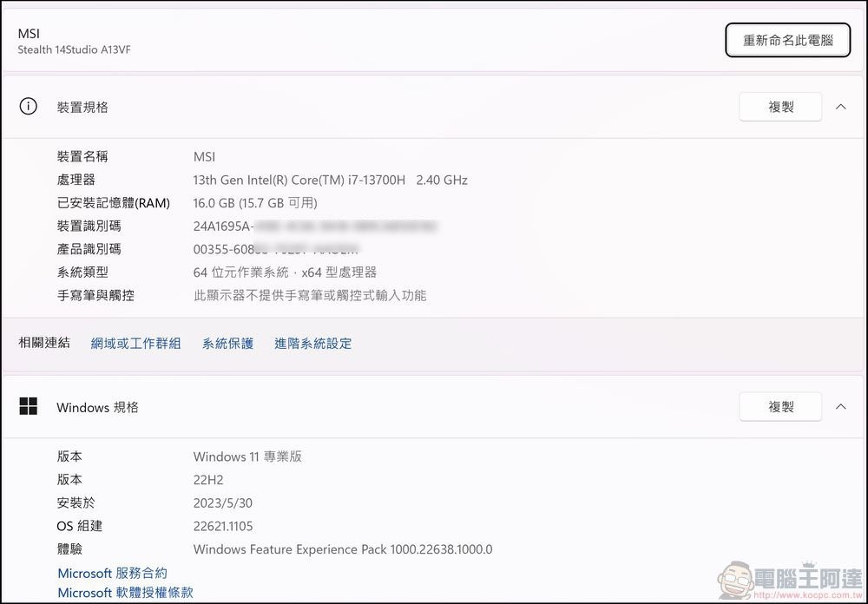Click the info icon beside 裝置規格
The width and height of the screenshot is (868, 604).
pyautogui.click(x=28, y=106)
